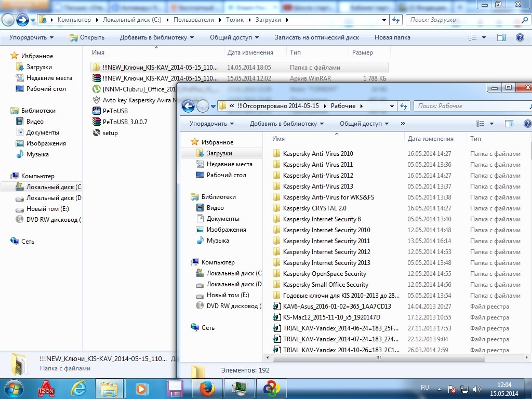Go forward in the Загрузки window
The height and width of the screenshot is (399, 532).
coord(22,20)
